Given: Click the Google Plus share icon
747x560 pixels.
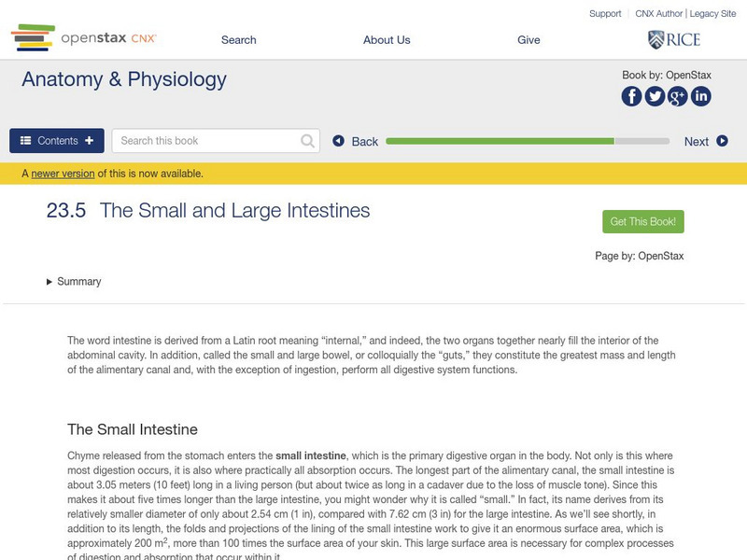Looking at the screenshot, I should (678, 96).
